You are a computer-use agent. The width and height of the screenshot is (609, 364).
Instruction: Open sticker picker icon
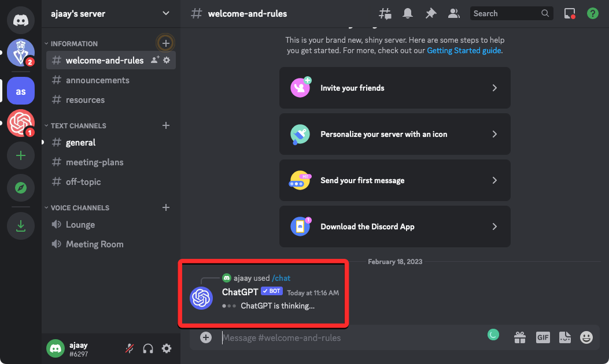coord(564,337)
